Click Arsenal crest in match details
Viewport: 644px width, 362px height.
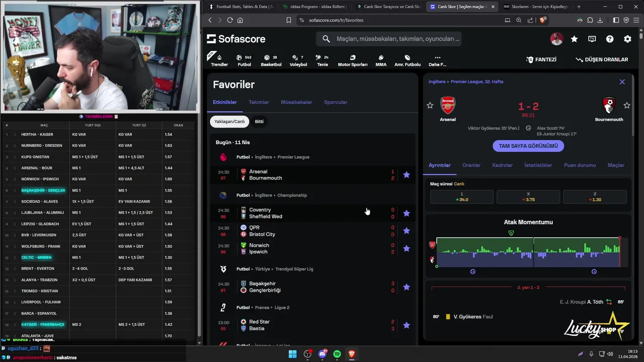pos(448,106)
